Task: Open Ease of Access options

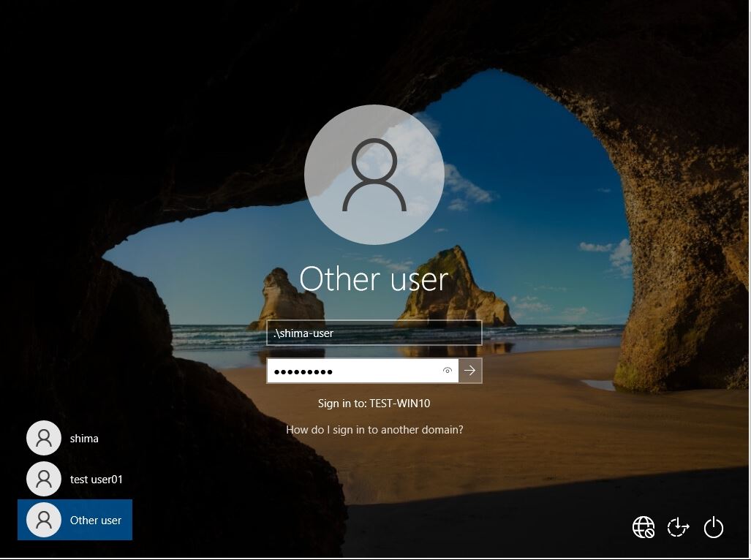Action: tap(678, 527)
